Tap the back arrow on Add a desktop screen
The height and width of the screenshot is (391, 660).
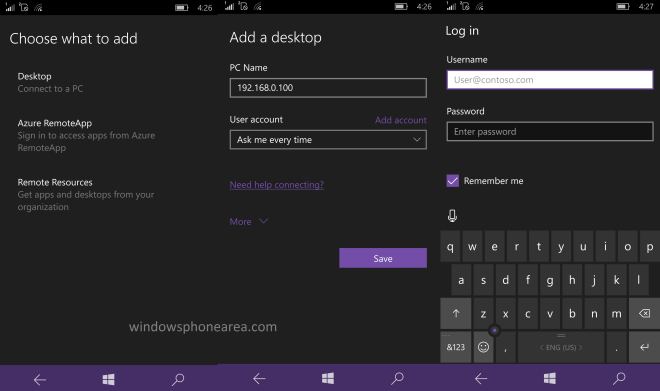(259, 379)
